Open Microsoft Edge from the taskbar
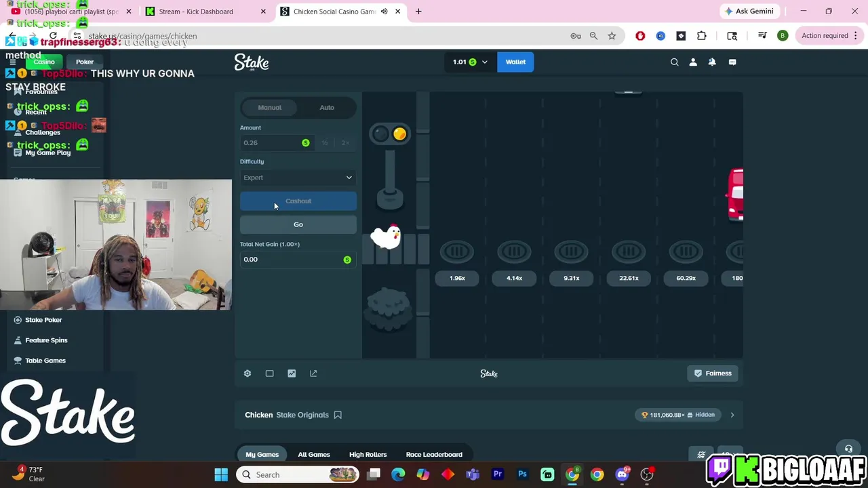The height and width of the screenshot is (488, 868). click(398, 474)
